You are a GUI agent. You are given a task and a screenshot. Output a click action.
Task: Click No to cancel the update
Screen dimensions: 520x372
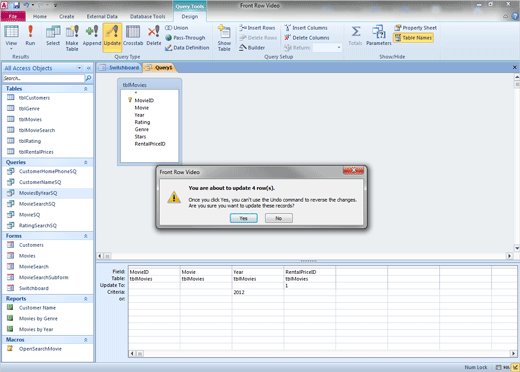pyautogui.click(x=279, y=218)
